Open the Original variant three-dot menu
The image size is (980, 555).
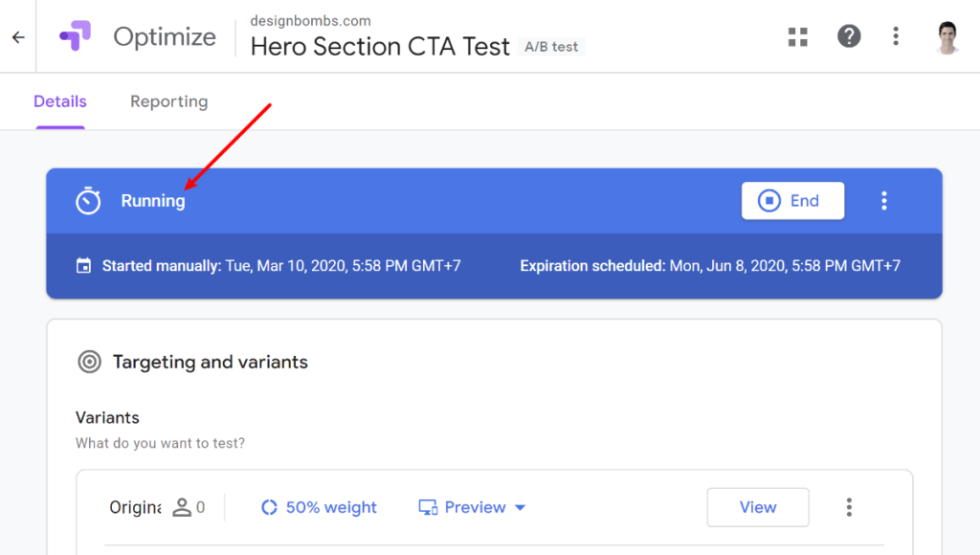pyautogui.click(x=849, y=507)
